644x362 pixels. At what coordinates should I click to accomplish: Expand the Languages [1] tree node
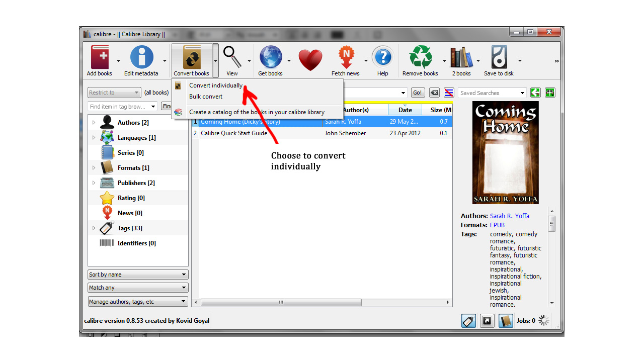tap(94, 138)
